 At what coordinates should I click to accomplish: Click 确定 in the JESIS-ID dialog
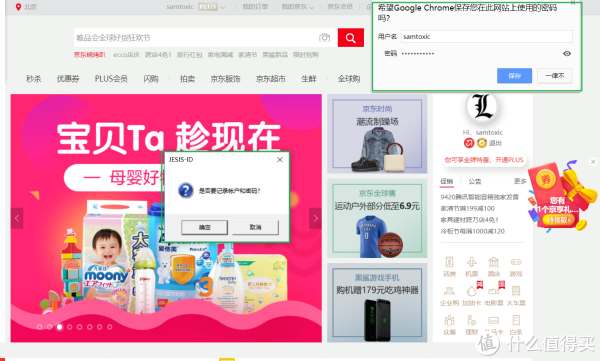click(204, 227)
